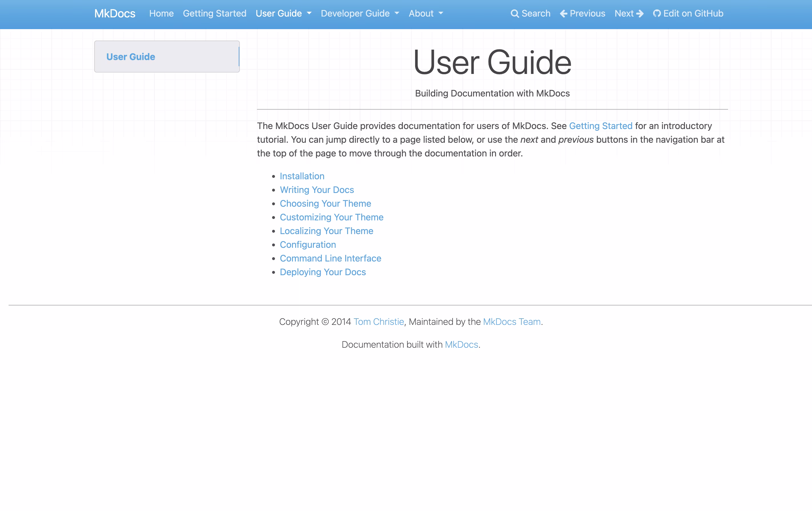Open the Installation link
This screenshot has width=812, height=511.
point(302,176)
